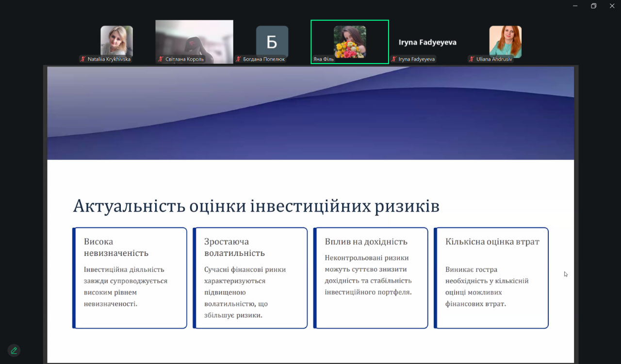Click the Богдана Попелюк avatar tile with letter Б

(x=272, y=42)
